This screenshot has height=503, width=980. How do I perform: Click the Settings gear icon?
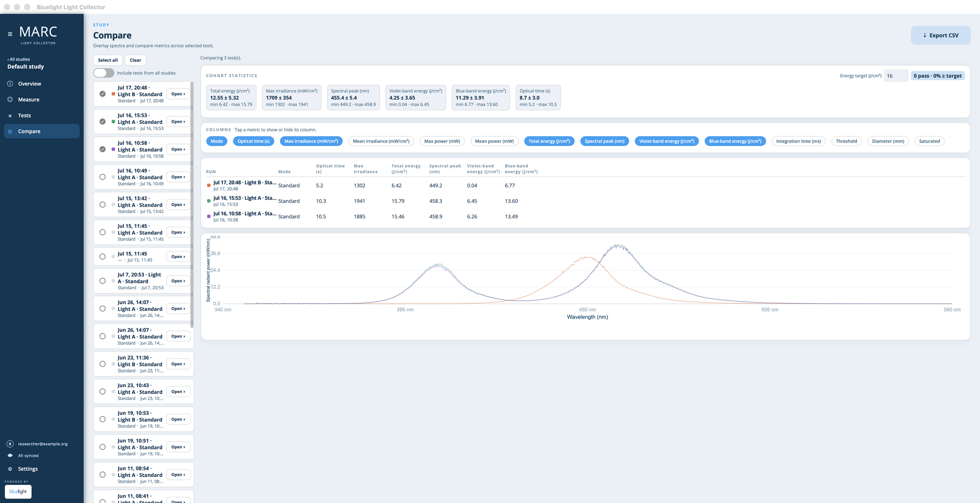[10, 469]
